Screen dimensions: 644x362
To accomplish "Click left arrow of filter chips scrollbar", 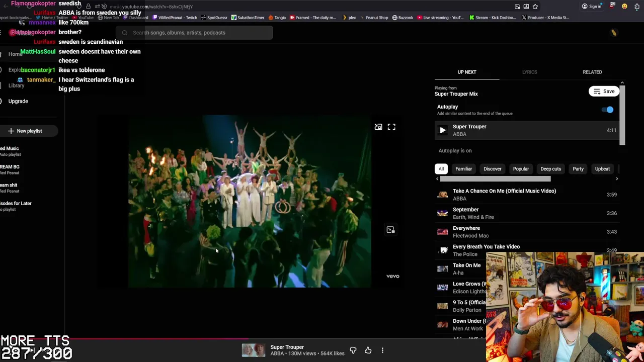I will [437, 179].
